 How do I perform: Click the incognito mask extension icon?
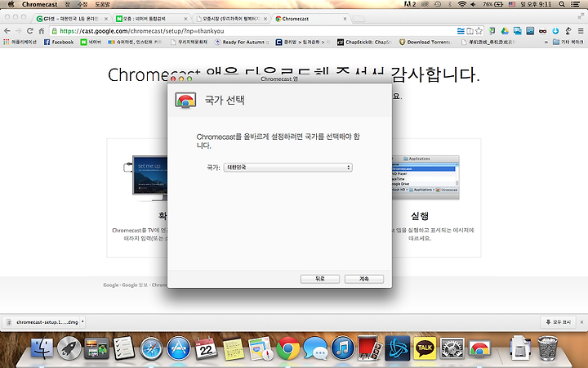click(542, 31)
